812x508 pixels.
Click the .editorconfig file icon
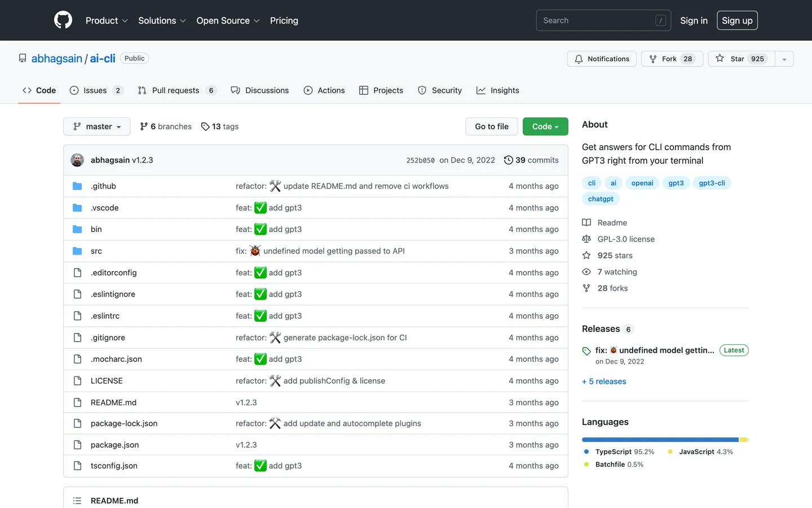point(77,273)
